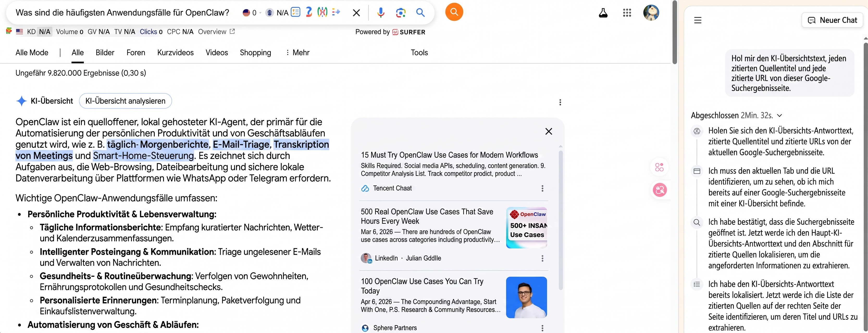Open the LinkedIn source options menu
Screen dimensions: 868x333
542,258
